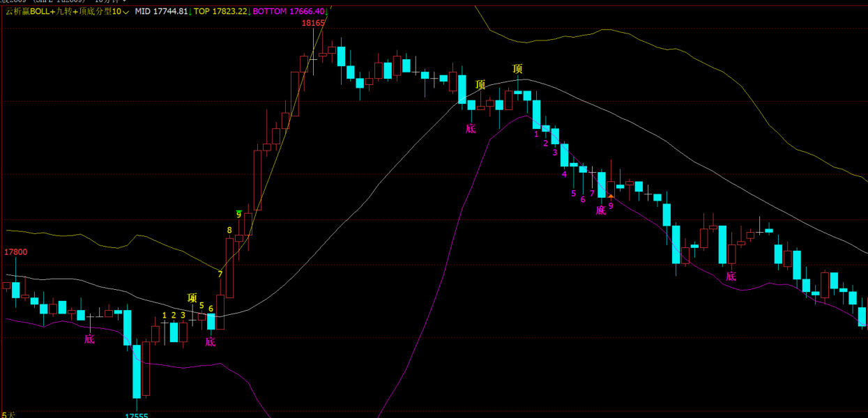Click the magenta number 9 count marker
The image size is (868, 418).
(611, 206)
